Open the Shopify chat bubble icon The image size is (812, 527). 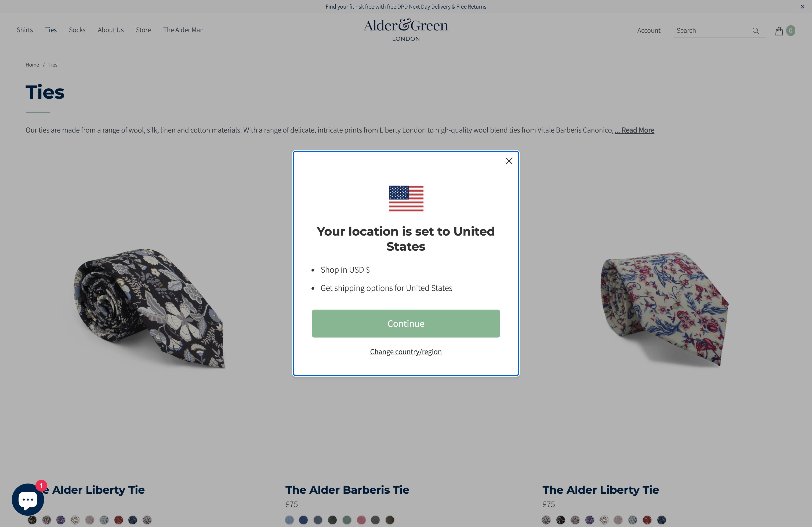click(x=28, y=499)
